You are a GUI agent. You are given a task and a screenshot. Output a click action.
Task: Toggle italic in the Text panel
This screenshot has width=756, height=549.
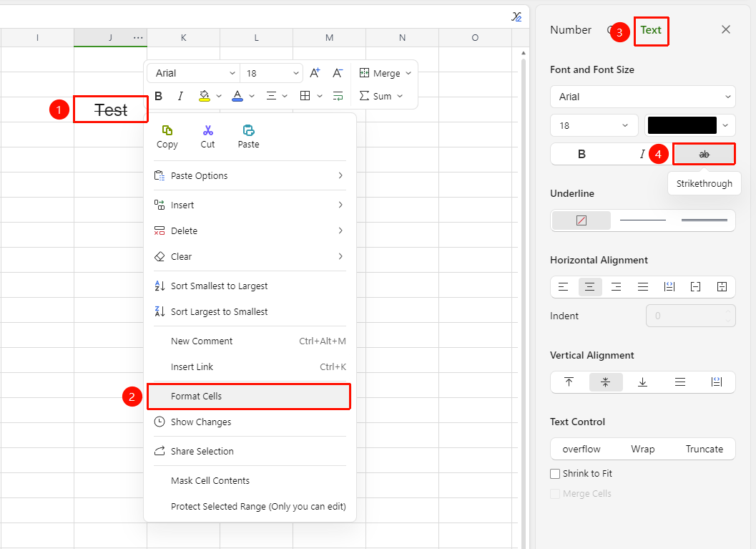pyautogui.click(x=642, y=155)
